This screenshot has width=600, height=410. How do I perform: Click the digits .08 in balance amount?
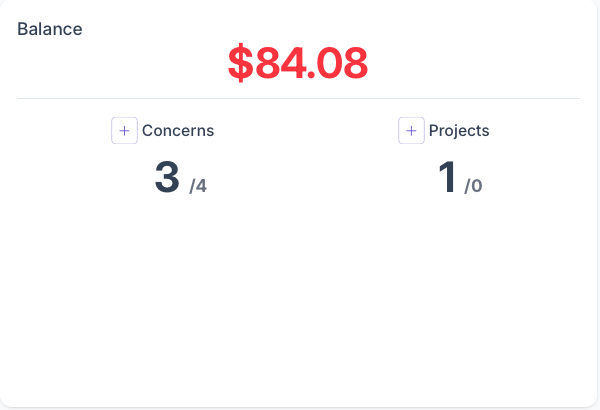tap(343, 63)
